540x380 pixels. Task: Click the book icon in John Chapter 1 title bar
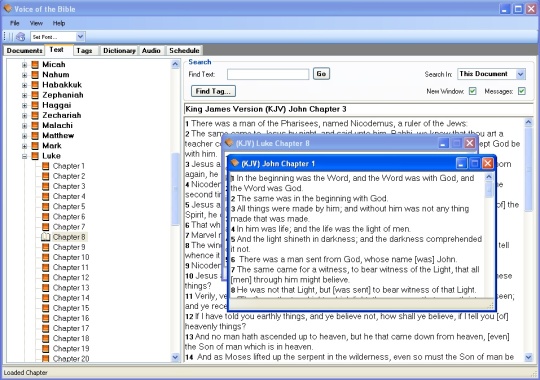235,163
